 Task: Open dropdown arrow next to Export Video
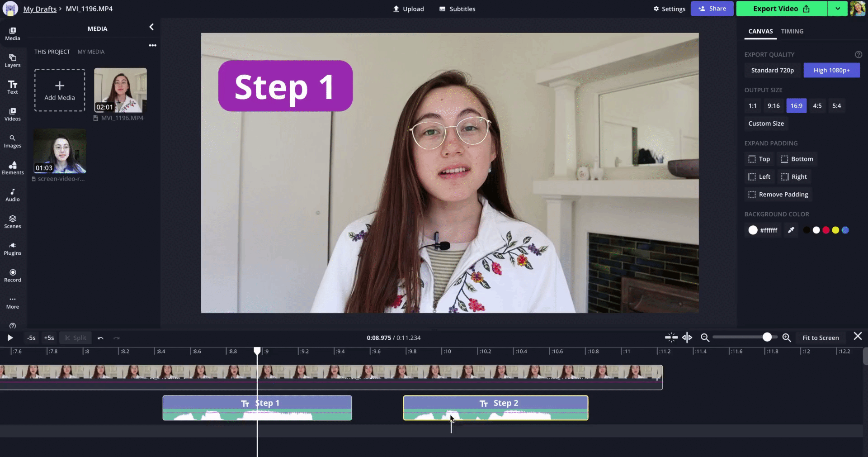(837, 9)
